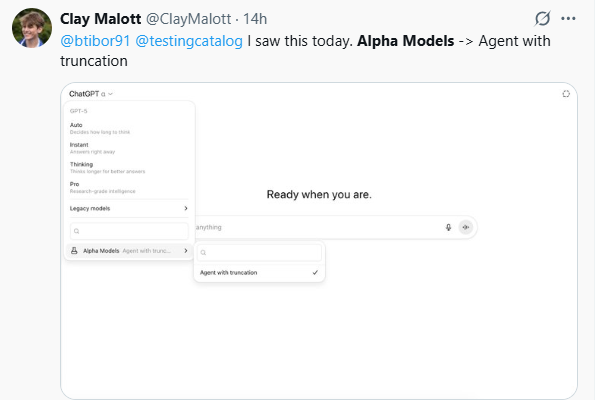Click the model search field in dropdown
Image resolution: width=603 pixels, height=400 pixels.
point(130,231)
